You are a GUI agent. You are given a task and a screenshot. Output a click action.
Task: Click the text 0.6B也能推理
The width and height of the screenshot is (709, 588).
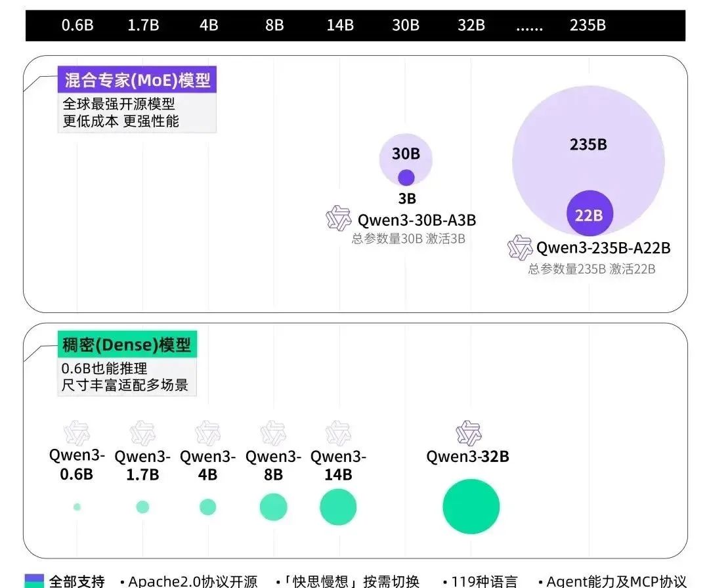point(104,368)
